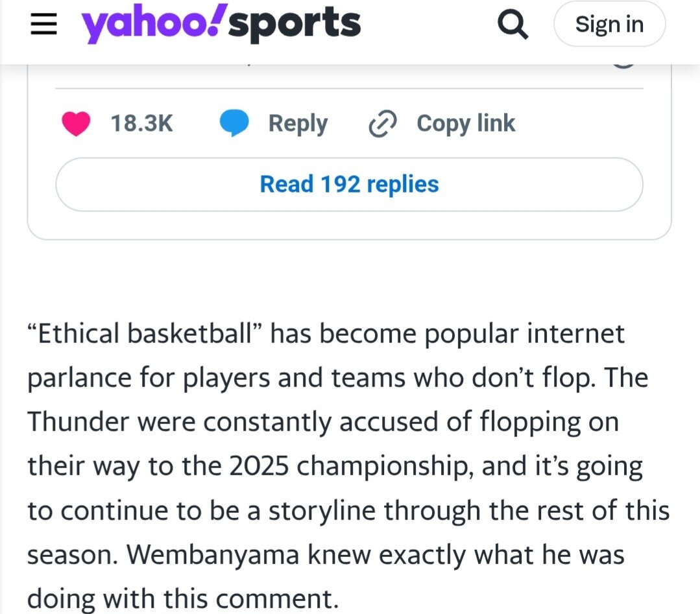The width and height of the screenshot is (700, 614).
Task: Click the Copy link text
Action: 465,123
